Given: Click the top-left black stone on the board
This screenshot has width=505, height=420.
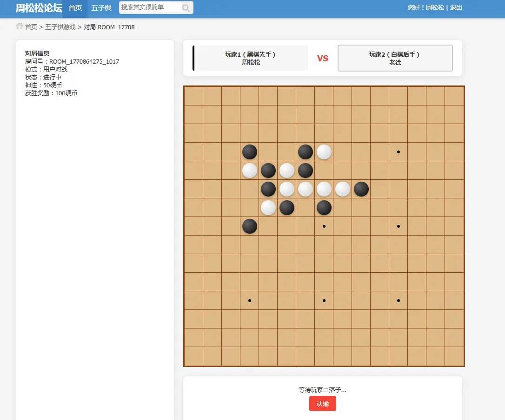Looking at the screenshot, I should 250,152.
